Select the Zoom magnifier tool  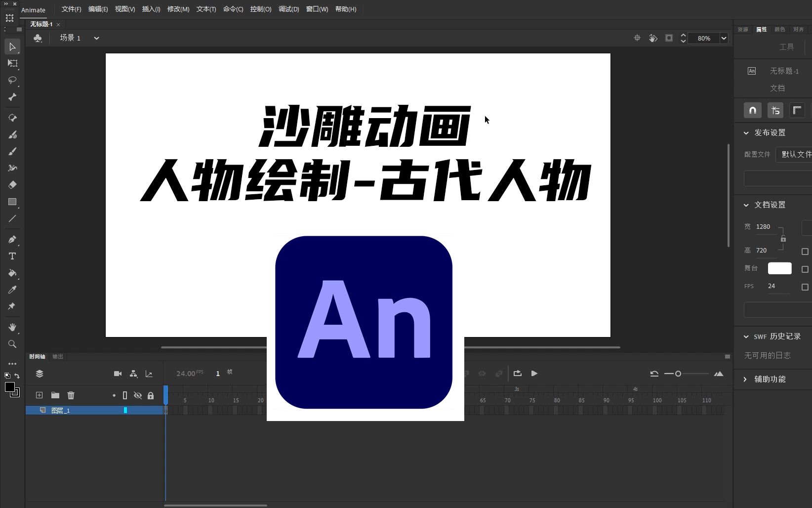(x=12, y=344)
